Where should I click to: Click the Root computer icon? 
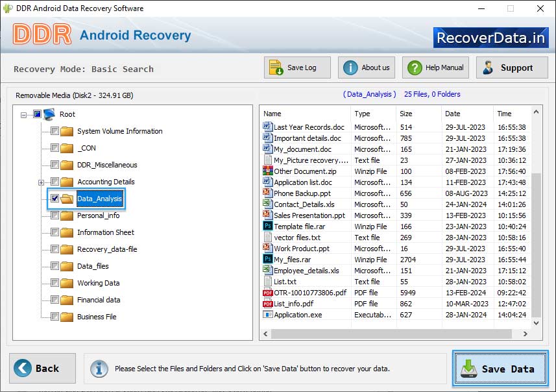(x=49, y=114)
